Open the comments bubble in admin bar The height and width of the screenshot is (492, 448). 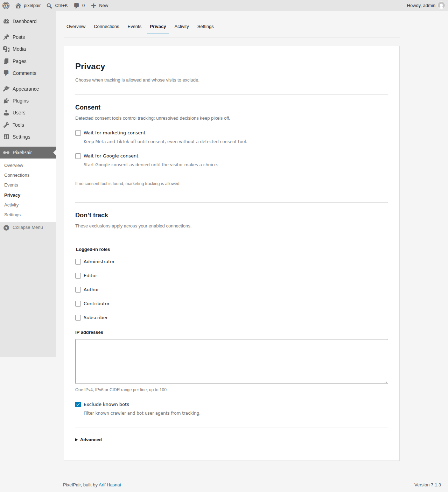click(77, 6)
